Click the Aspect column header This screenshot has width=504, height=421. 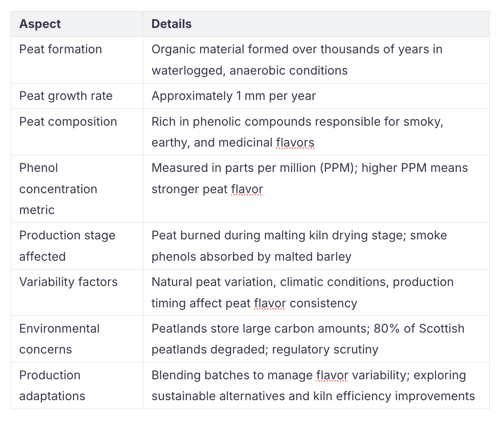pos(77,24)
